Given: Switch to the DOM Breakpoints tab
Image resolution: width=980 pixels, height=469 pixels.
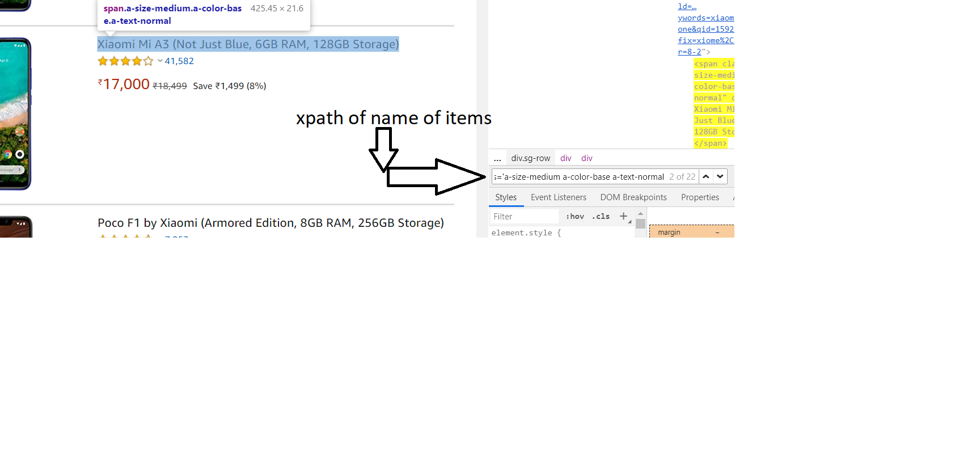Looking at the screenshot, I should click(x=633, y=197).
